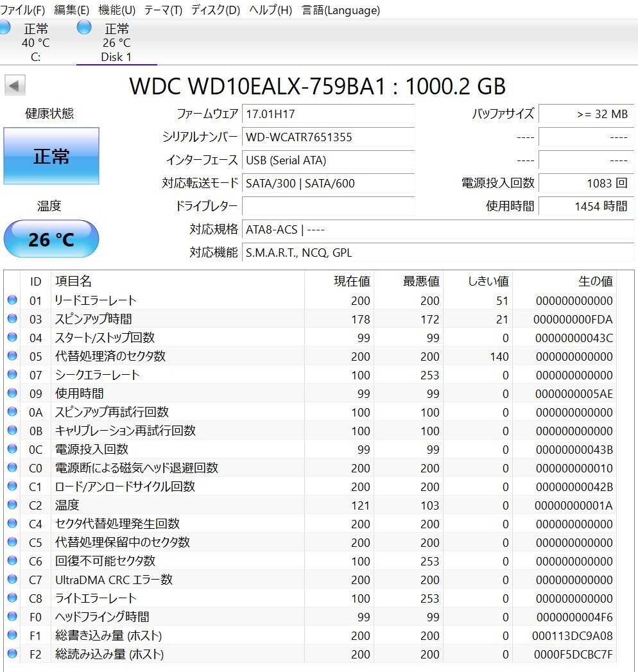This screenshot has width=638, height=672.
Task: Click the 26 °C temperature button
Action: tap(51, 239)
